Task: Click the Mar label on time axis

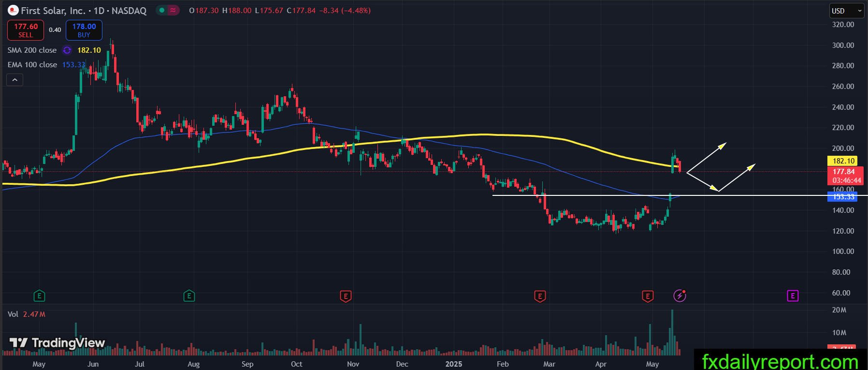Action: click(x=549, y=364)
